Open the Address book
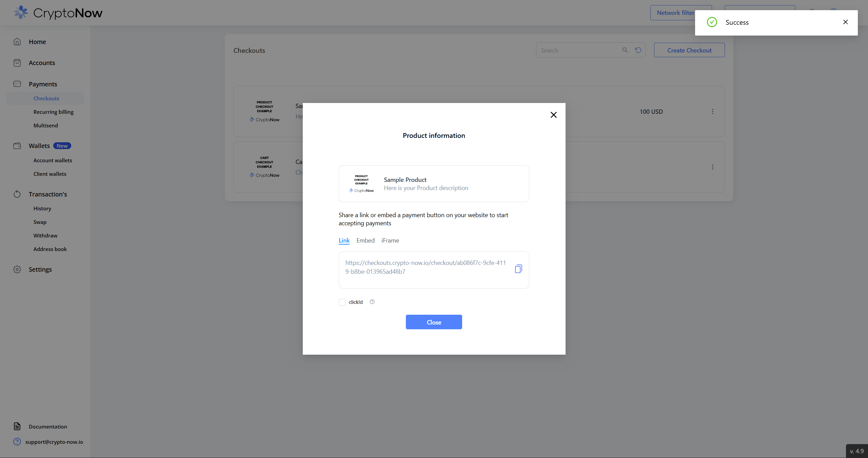Screen dimensions: 868x458 point(50,249)
